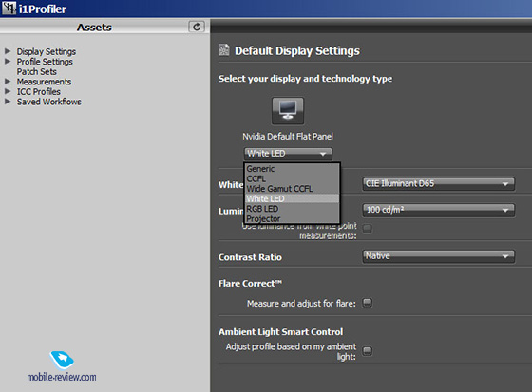Image resolution: width=532 pixels, height=392 pixels.
Task: Click the Flare Correct heading
Action: tap(250, 284)
